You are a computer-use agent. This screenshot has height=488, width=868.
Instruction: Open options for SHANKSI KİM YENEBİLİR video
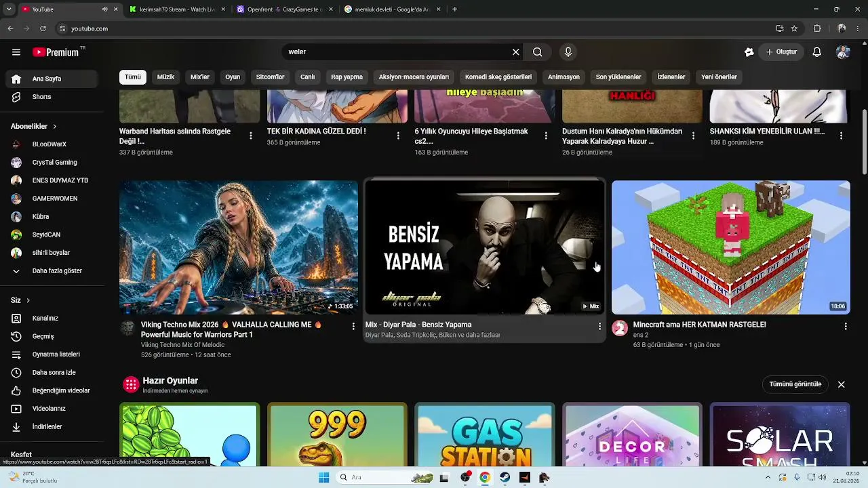coord(841,136)
